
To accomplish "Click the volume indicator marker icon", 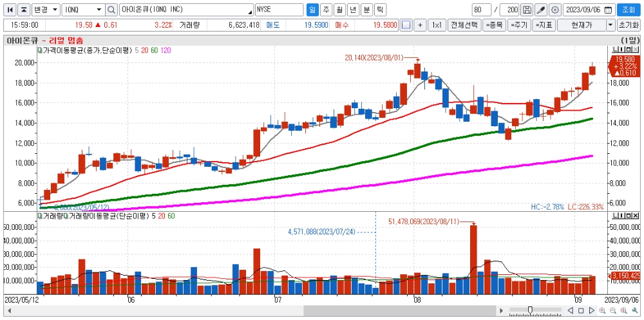I will coord(40,216).
